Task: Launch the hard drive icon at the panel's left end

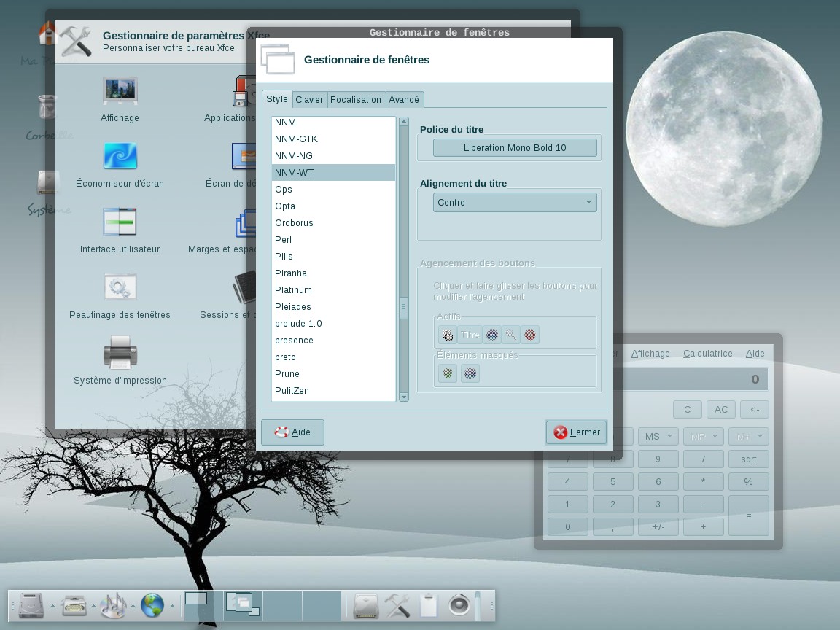Action: [x=31, y=605]
